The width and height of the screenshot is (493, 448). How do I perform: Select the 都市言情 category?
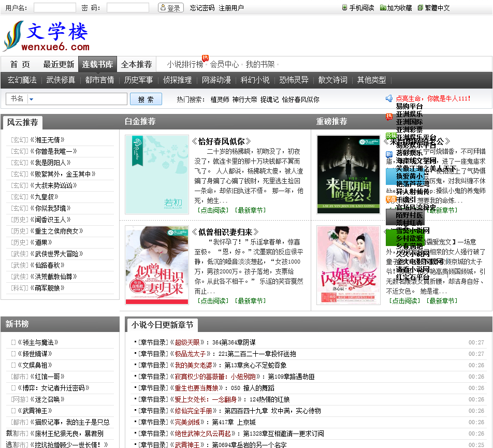(x=99, y=80)
